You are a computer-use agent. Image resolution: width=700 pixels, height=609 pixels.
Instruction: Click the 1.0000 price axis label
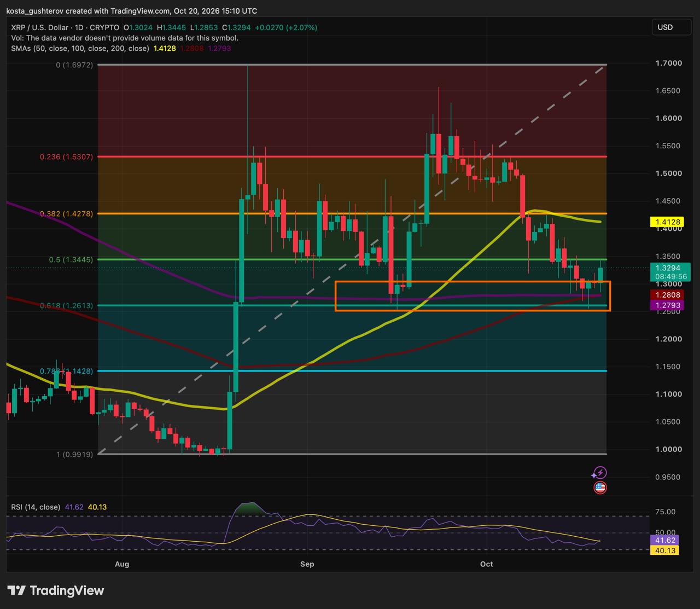[669, 449]
